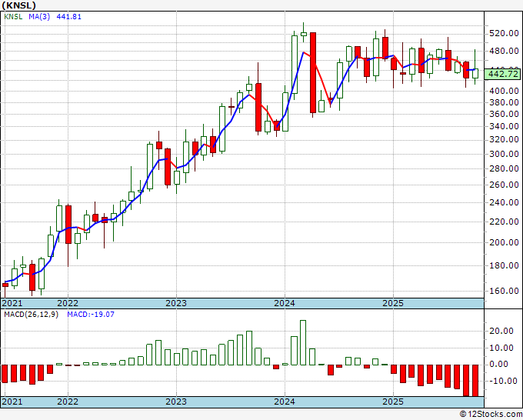Click the last green candlestick near 442.72

(x=475, y=73)
